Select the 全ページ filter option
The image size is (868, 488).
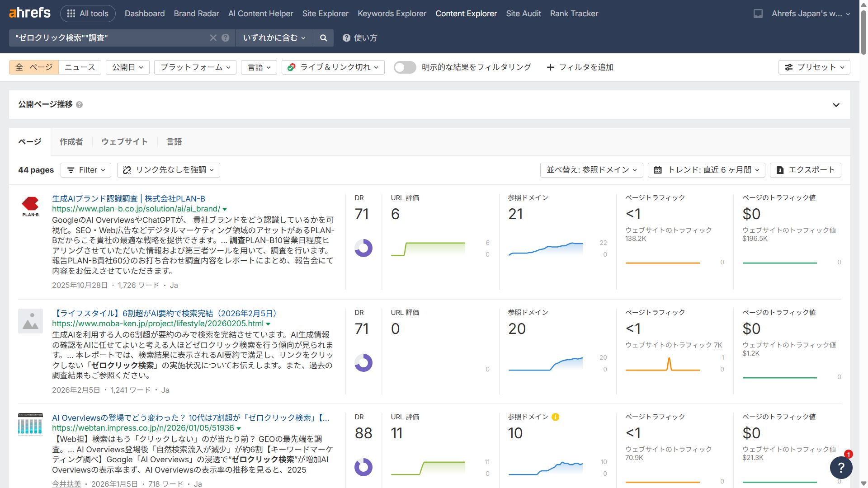34,67
